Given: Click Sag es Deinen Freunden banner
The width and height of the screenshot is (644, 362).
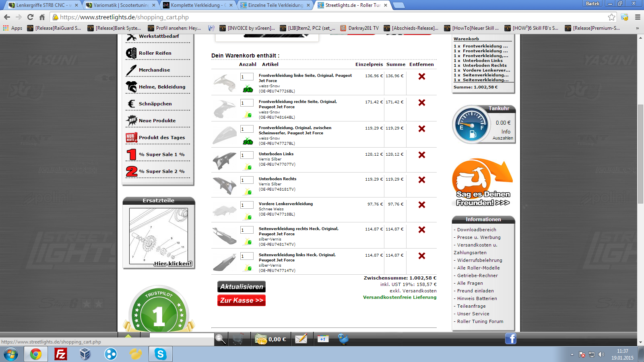Looking at the screenshot, I should coord(483,182).
